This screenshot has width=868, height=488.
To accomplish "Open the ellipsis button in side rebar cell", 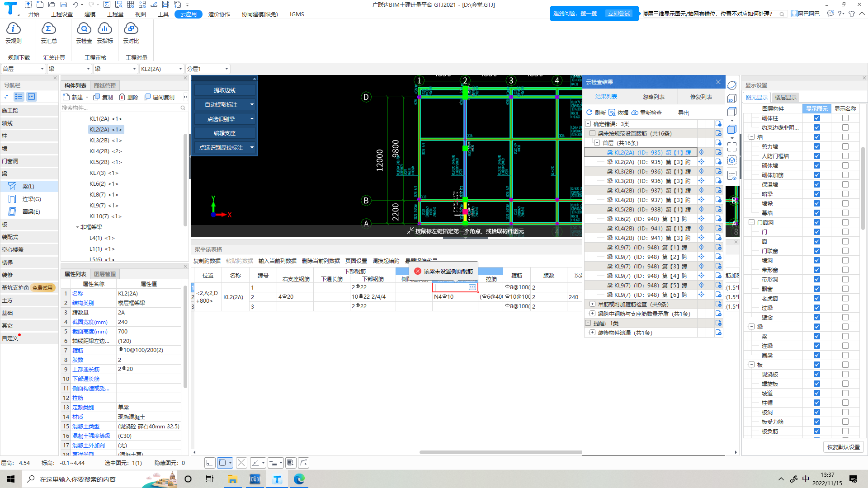I will click(472, 287).
